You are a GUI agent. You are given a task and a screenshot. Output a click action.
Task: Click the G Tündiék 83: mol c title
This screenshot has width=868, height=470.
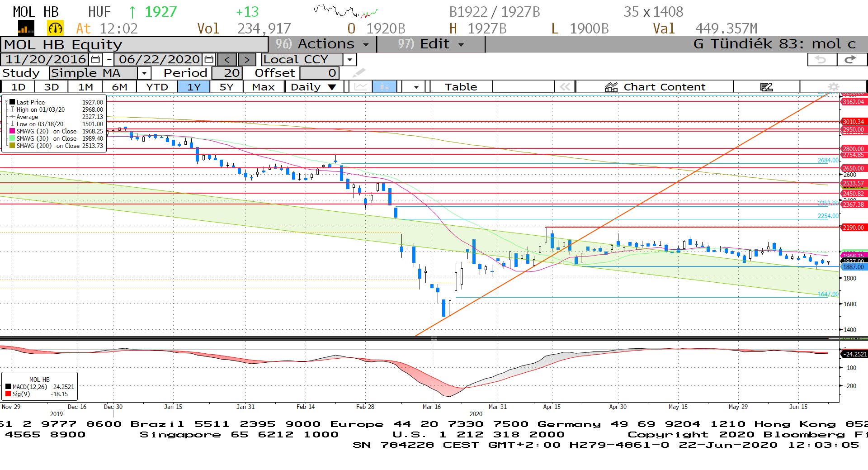775,44
